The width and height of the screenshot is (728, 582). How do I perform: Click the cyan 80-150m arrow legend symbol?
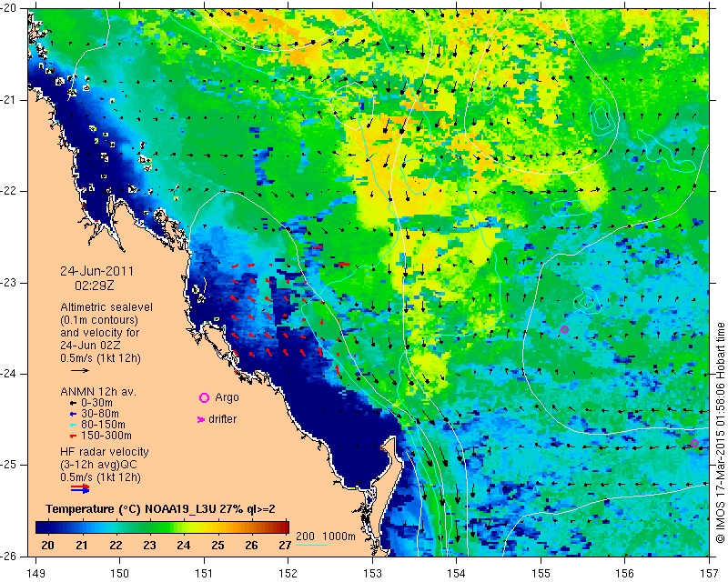73,425
